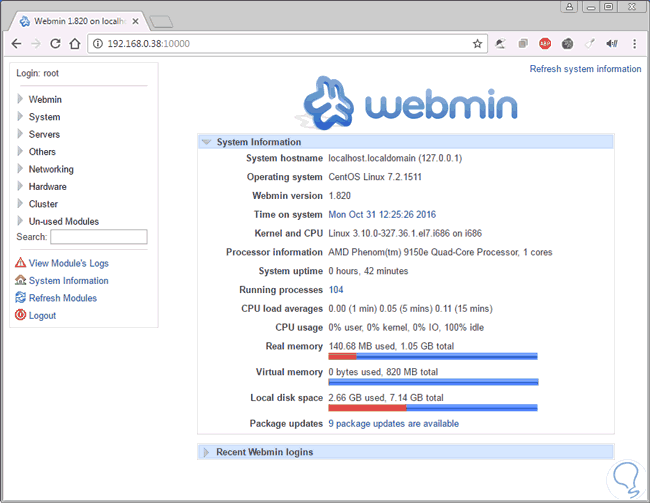Open the running processes count 104

pyautogui.click(x=336, y=290)
